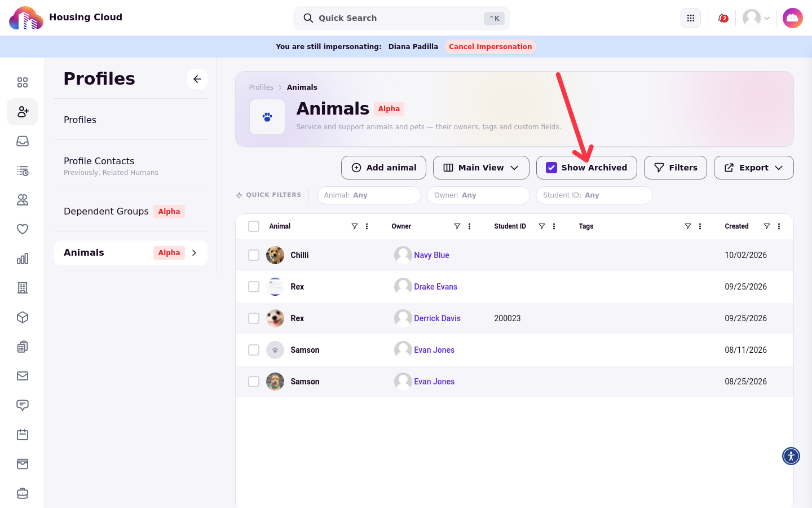The image size is (812, 508).
Task: Open the building icon in sidebar
Action: tap(23, 288)
